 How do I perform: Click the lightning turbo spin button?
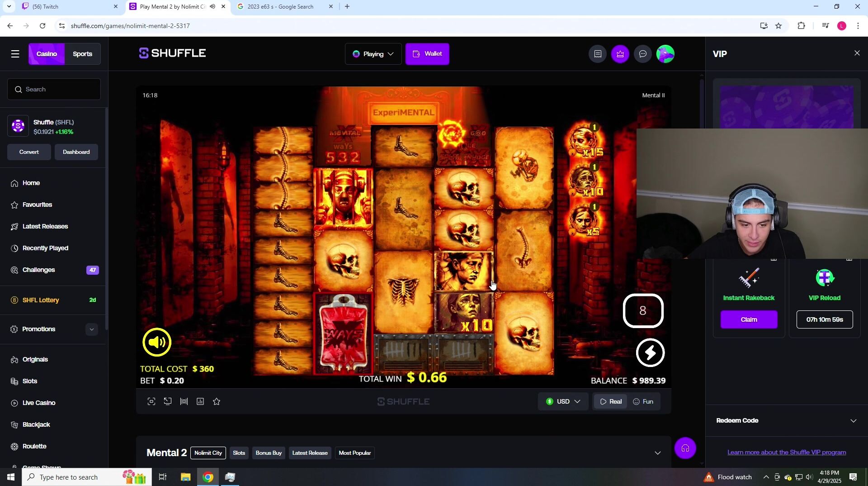tap(650, 353)
